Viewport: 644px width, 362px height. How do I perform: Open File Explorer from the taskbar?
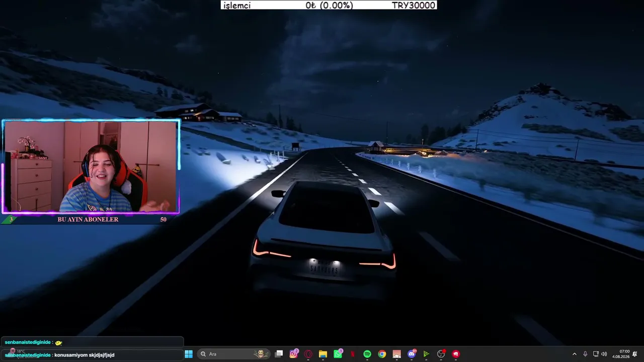(323, 354)
